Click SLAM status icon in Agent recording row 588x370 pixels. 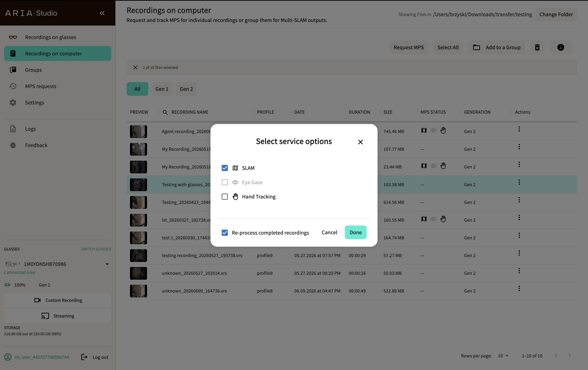coord(424,131)
